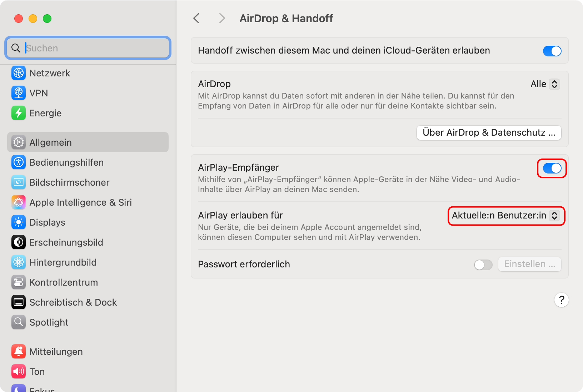Open help with the question mark button

click(562, 300)
